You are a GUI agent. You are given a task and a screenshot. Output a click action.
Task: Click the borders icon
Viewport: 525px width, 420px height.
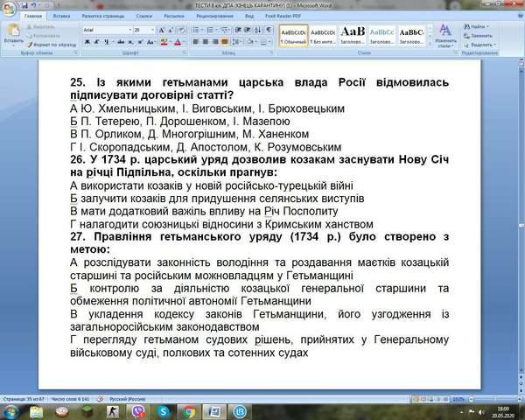(x=263, y=42)
